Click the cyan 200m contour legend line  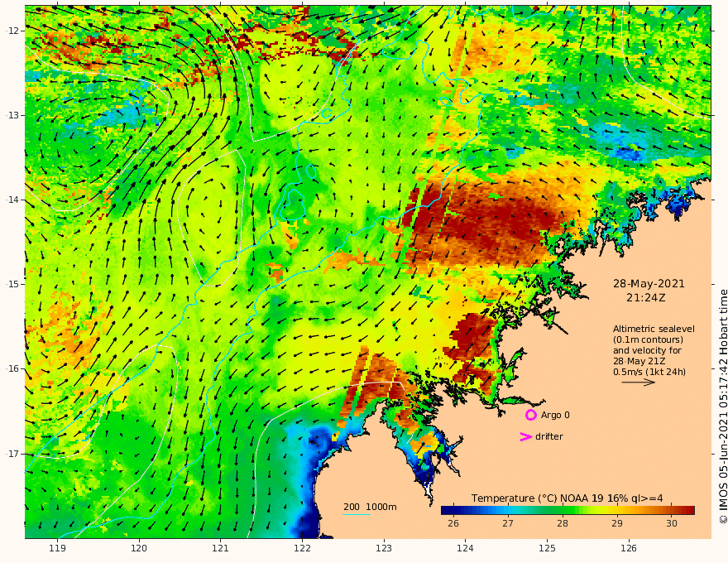pyautogui.click(x=357, y=514)
